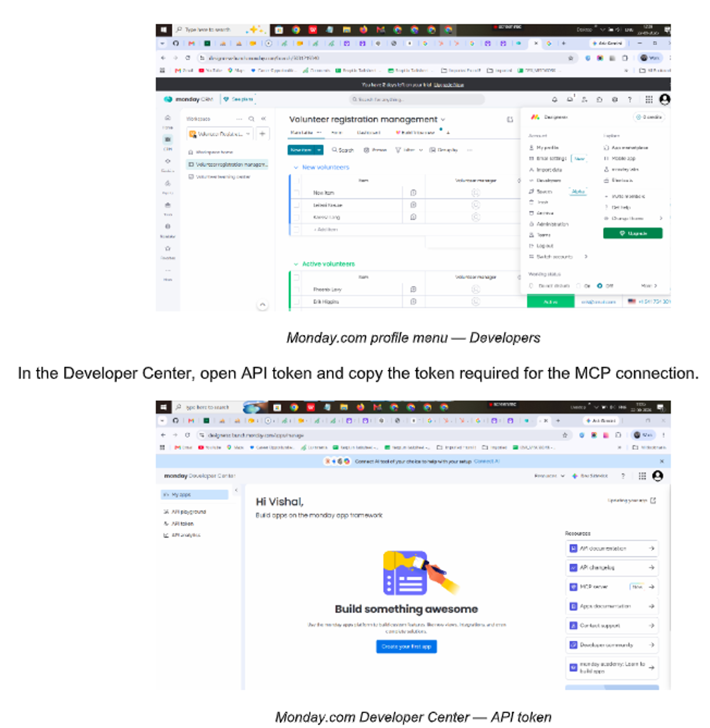The image size is (710, 728).
Task: Collapse Workspace sidebar with double-chevron icon
Action: 264,118
